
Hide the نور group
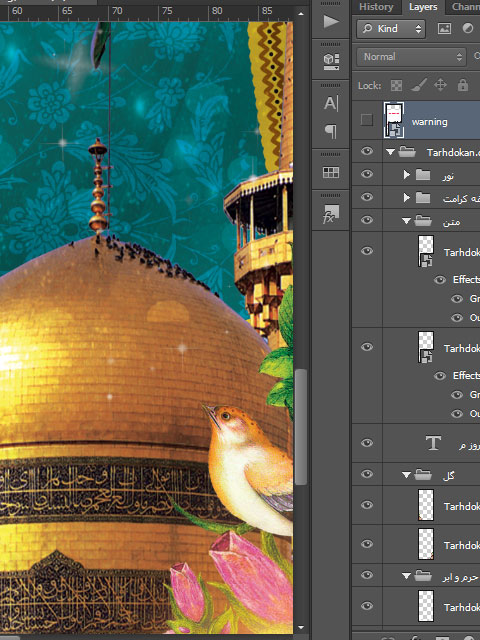point(367,174)
